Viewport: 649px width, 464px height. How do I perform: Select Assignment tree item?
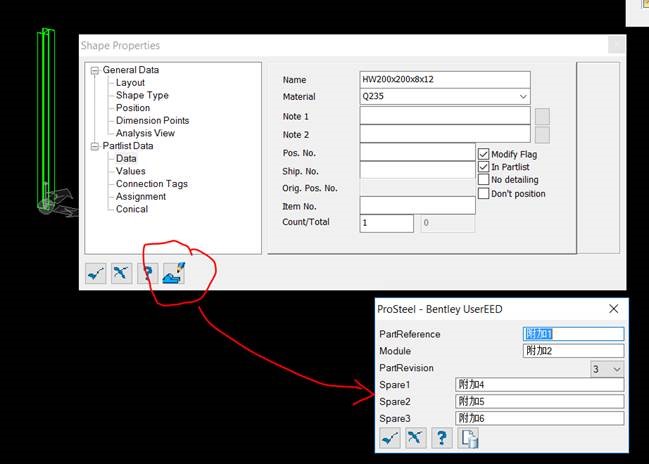(141, 197)
